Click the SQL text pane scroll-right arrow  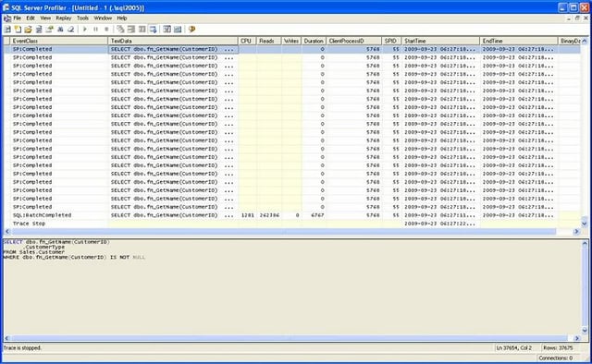pyautogui.click(x=576, y=338)
